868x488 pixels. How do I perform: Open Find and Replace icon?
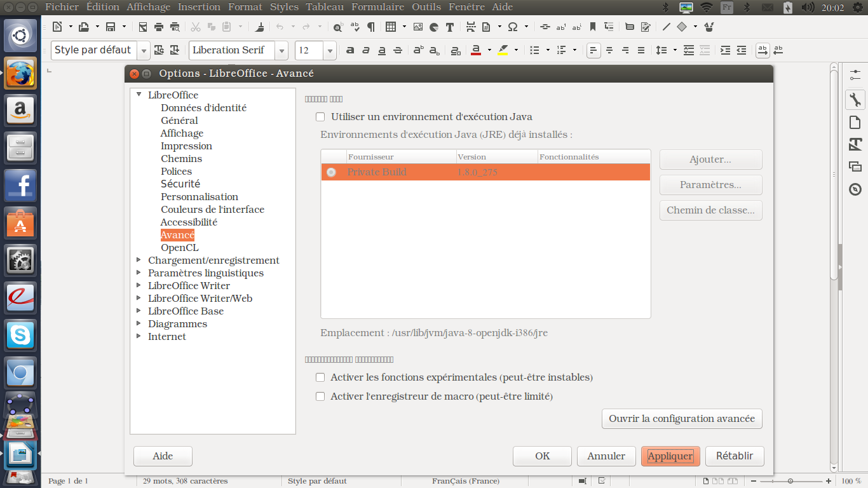pyautogui.click(x=339, y=27)
